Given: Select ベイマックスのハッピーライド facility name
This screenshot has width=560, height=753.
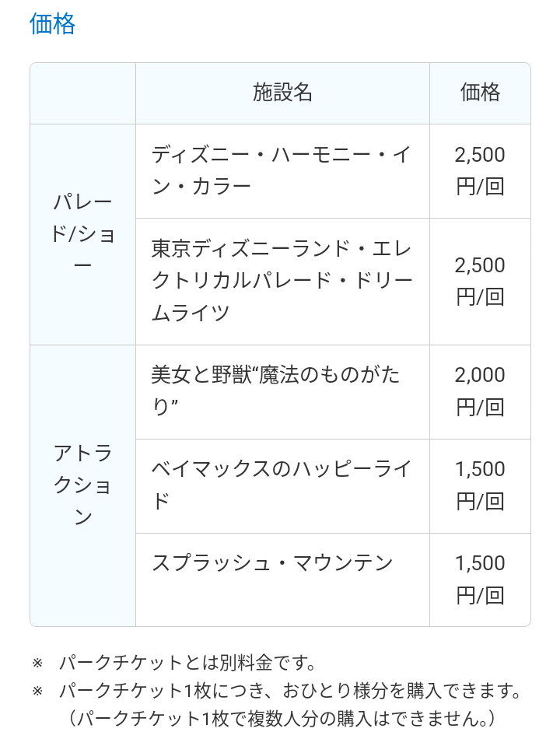Looking at the screenshot, I should [x=282, y=485].
